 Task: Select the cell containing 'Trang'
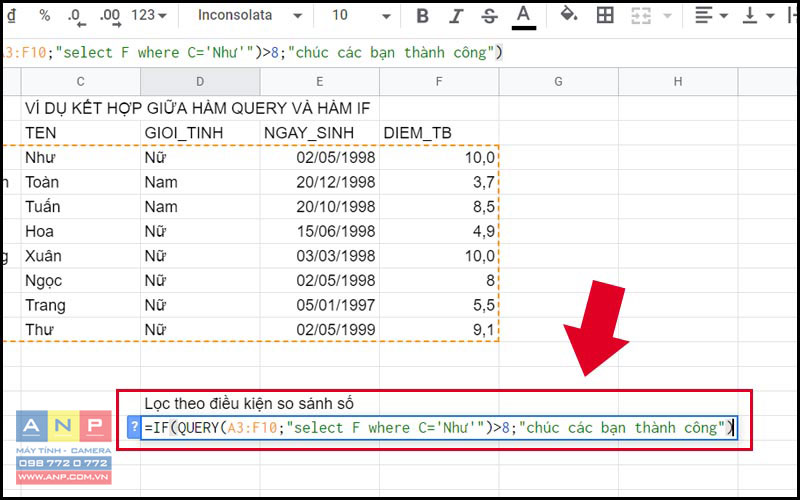tap(81, 305)
